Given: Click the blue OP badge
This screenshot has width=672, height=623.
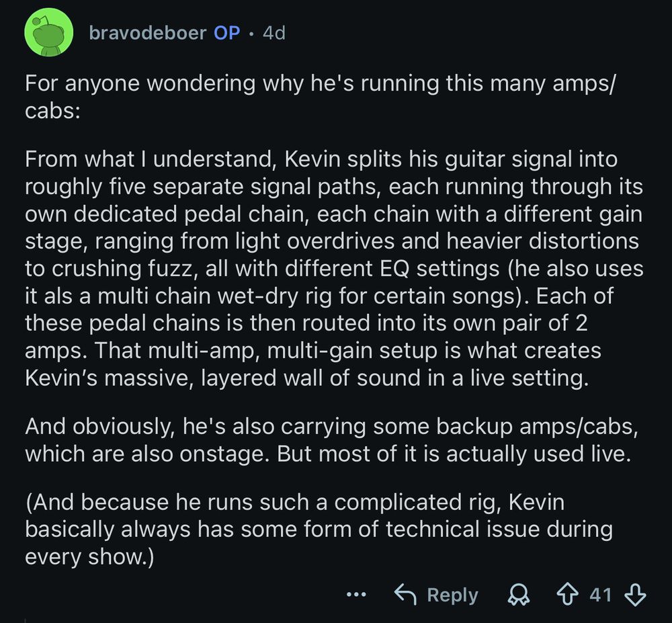Looking at the screenshot, I should pyautogui.click(x=226, y=33).
